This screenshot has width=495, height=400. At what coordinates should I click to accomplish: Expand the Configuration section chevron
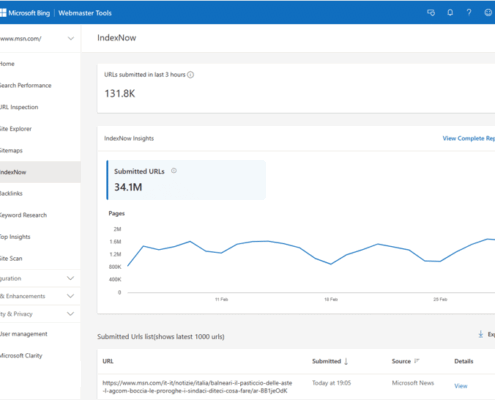pos(70,278)
